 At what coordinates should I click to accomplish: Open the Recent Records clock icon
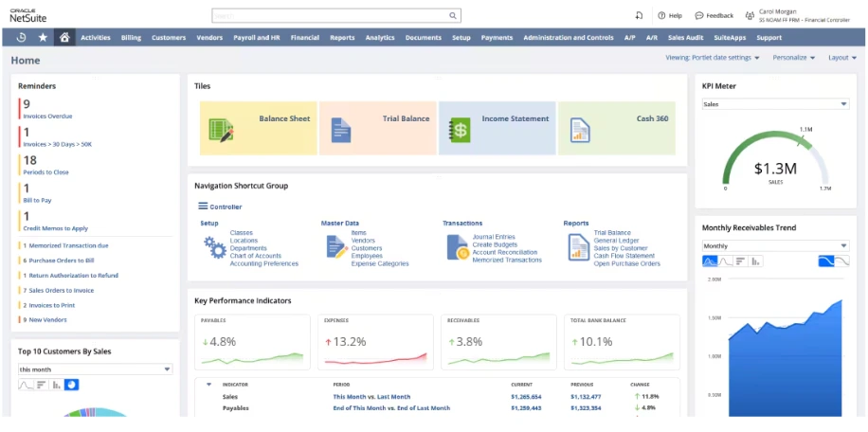(22, 38)
